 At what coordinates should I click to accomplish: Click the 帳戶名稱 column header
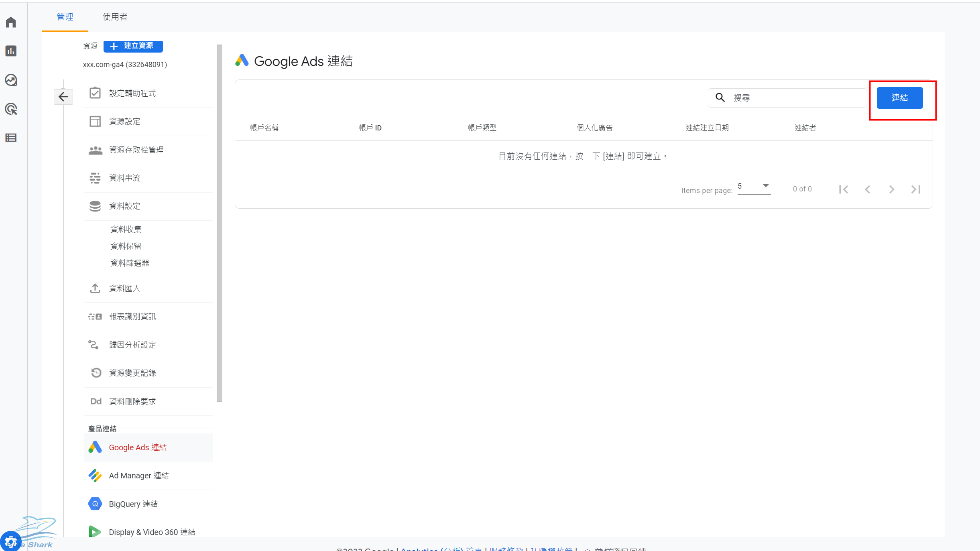[x=264, y=128]
